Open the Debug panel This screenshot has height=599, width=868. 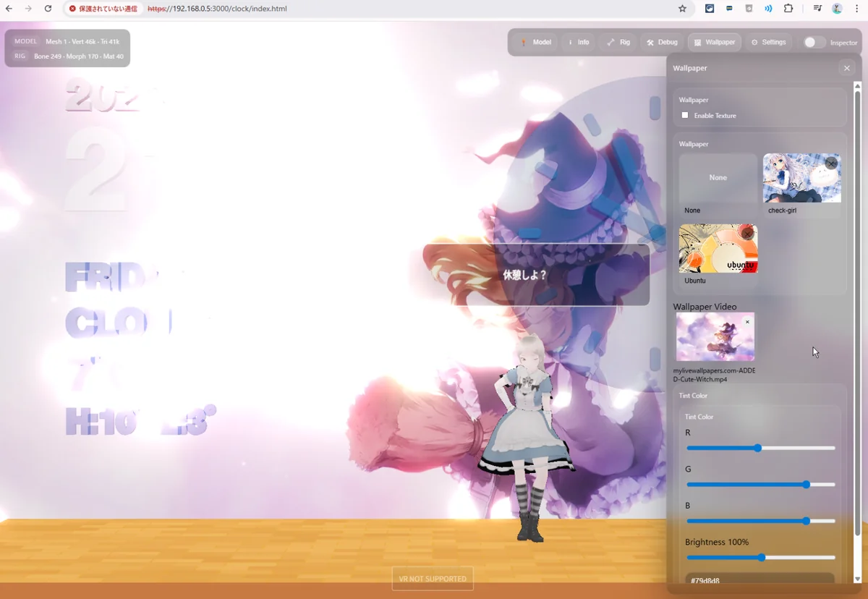coord(662,43)
